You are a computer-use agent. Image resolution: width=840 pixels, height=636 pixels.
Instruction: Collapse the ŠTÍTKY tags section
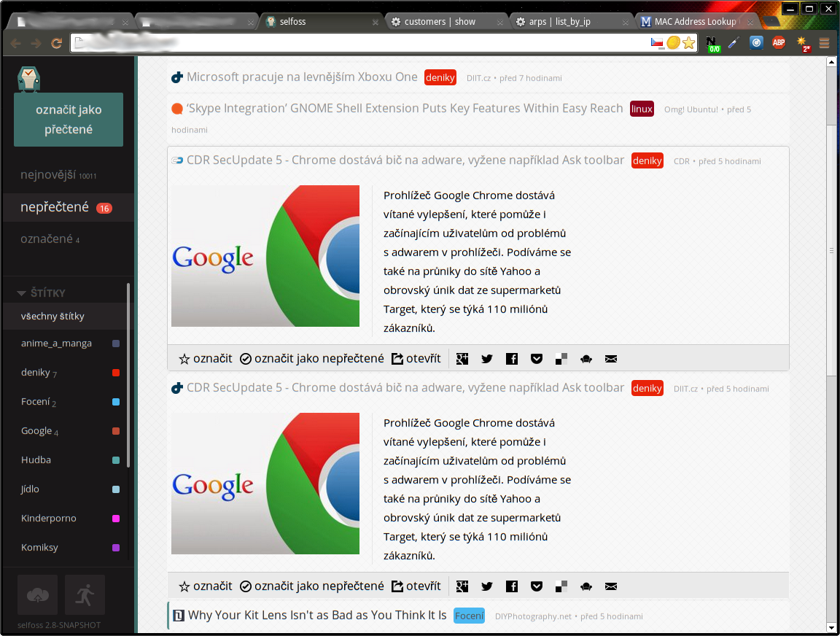(42, 293)
